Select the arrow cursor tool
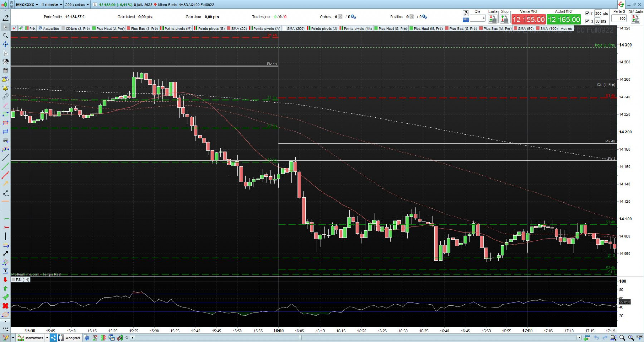Viewport: 644px width, 342px height. [x=5, y=27]
